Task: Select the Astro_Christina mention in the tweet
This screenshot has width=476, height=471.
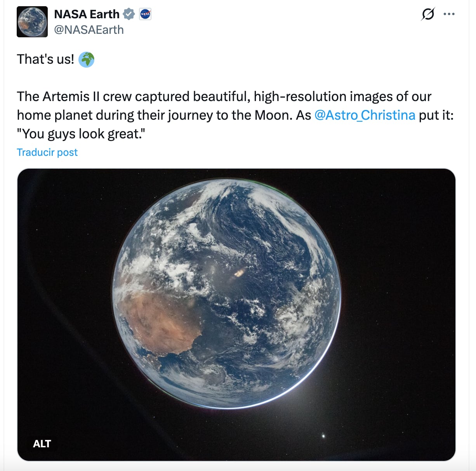Action: coord(365,115)
